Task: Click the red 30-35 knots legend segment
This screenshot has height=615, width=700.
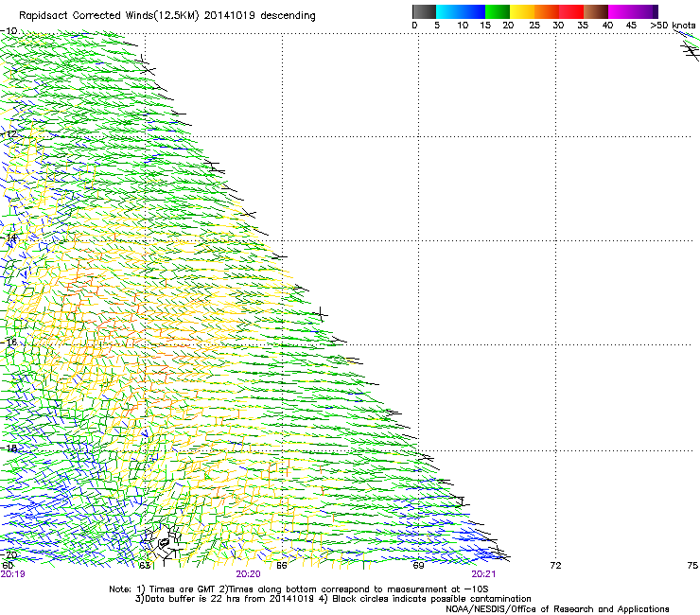Action: click(x=571, y=11)
